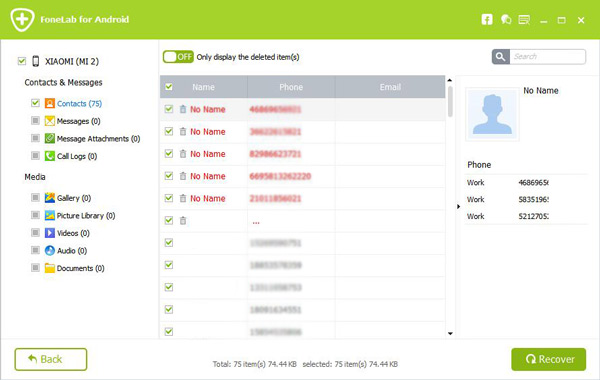Toggle the Gallery (0) checkbox

pyautogui.click(x=35, y=197)
